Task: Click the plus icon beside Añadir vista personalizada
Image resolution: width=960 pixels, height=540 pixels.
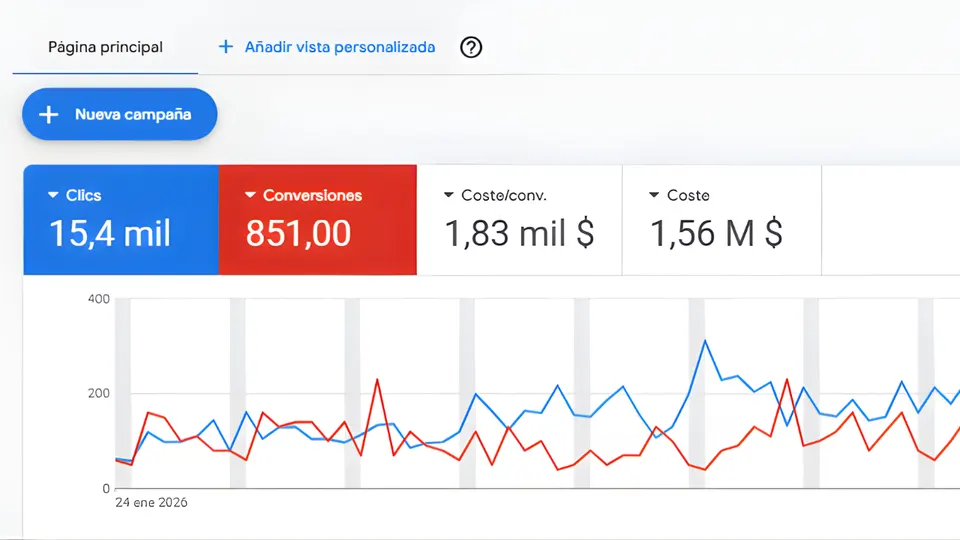Action: click(x=226, y=47)
